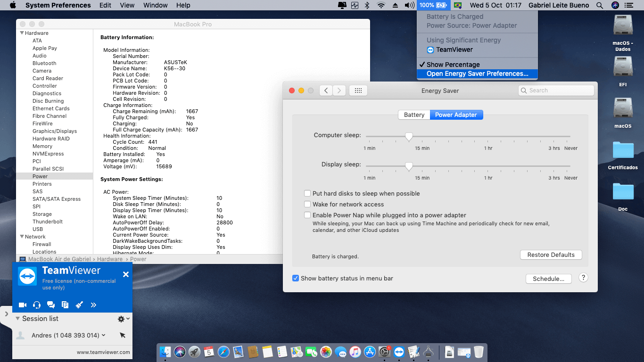The image size is (644, 362).
Task: Check Wake for network access
Action: point(307,205)
